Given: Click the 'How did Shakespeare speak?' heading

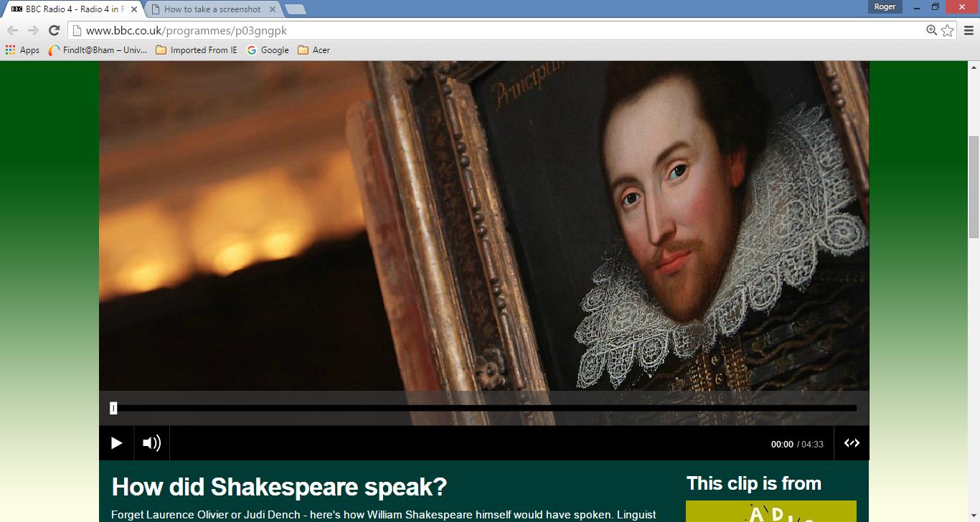Looking at the screenshot, I should pos(279,487).
